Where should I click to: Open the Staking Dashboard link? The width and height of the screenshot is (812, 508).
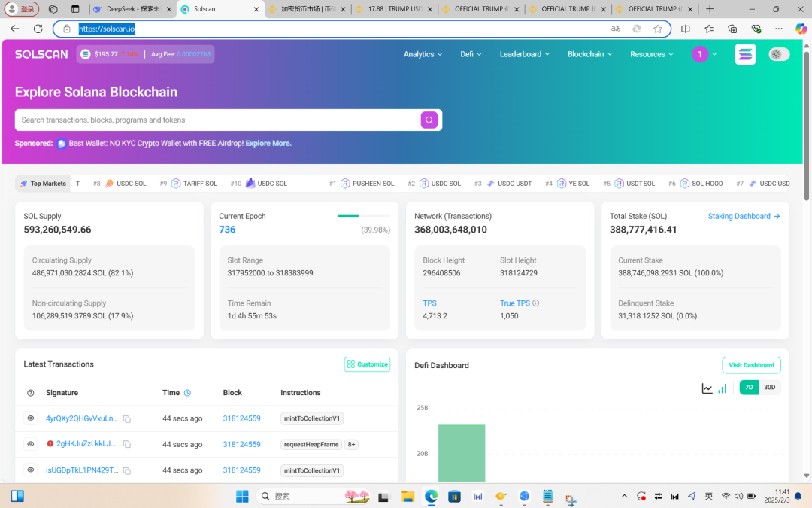pyautogui.click(x=744, y=216)
